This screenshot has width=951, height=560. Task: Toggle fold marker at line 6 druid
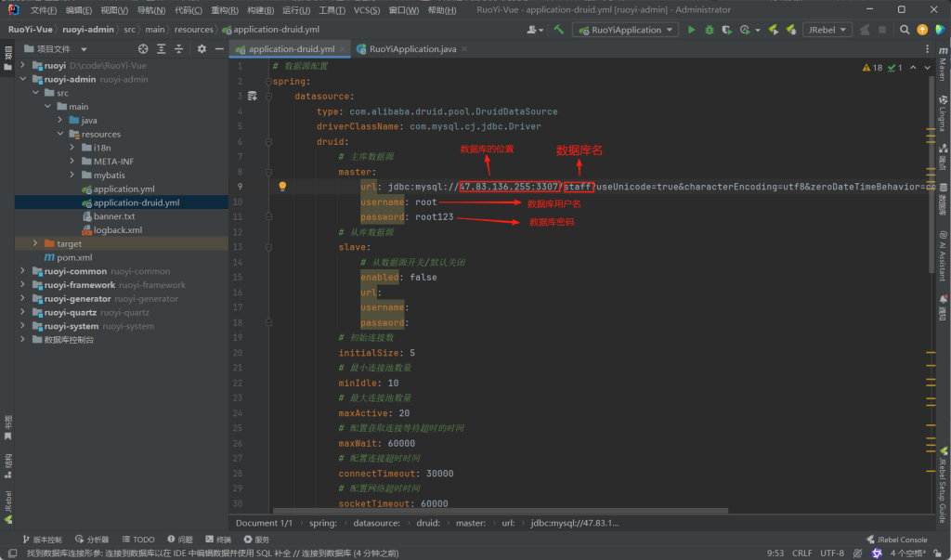coord(268,141)
